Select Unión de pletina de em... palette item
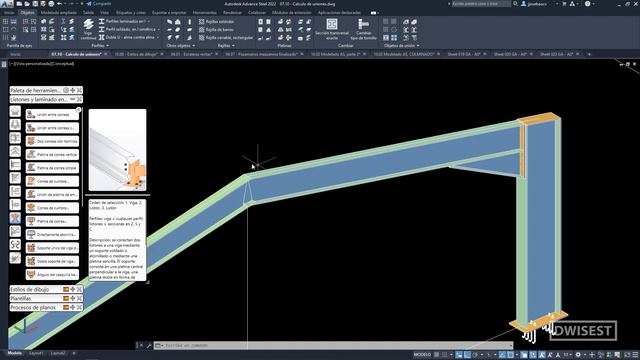The image size is (640, 360). 52,194
